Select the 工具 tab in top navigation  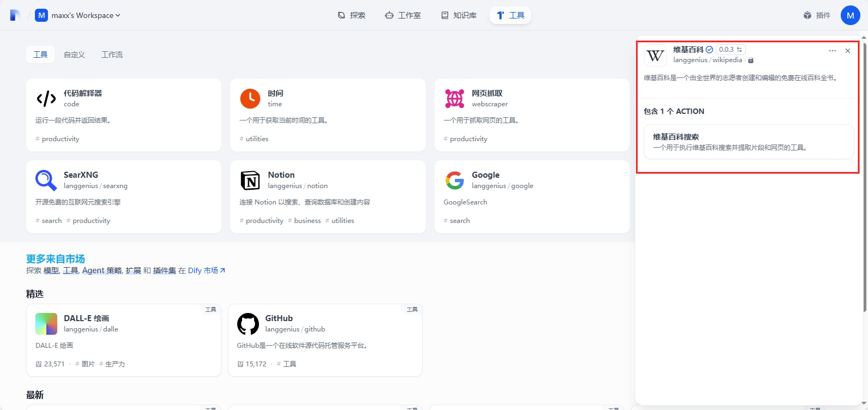coord(510,15)
